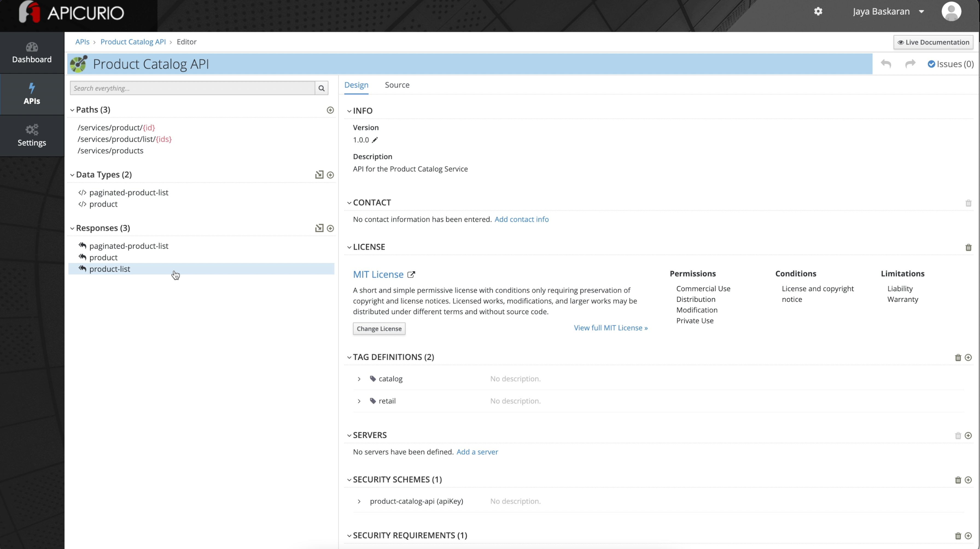
Task: Select path /services/product/{id}
Action: (116, 128)
